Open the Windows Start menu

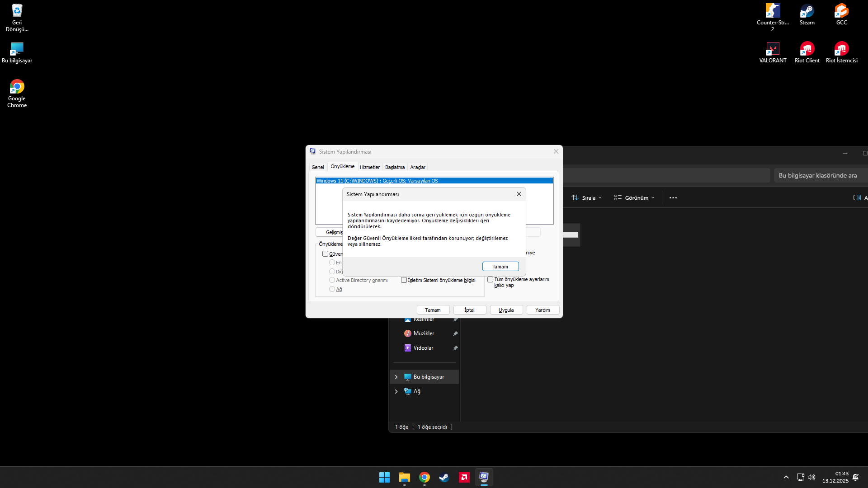pos(384,477)
